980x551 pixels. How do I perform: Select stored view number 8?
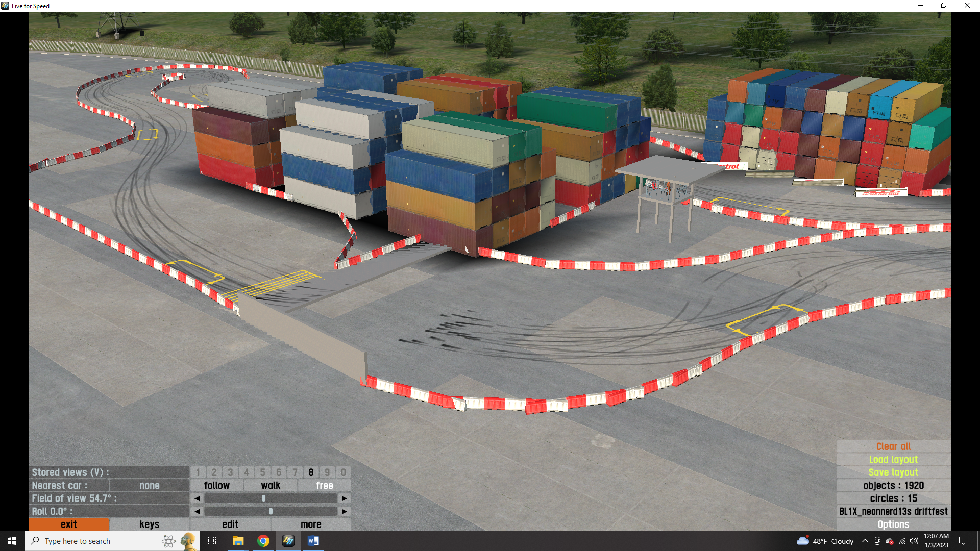click(x=311, y=472)
